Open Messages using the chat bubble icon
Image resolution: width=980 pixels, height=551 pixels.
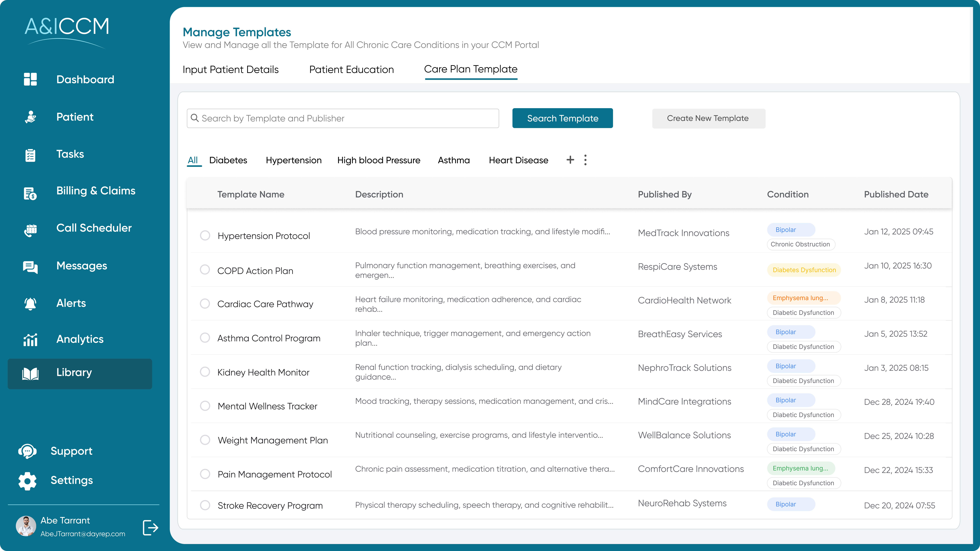30,267
